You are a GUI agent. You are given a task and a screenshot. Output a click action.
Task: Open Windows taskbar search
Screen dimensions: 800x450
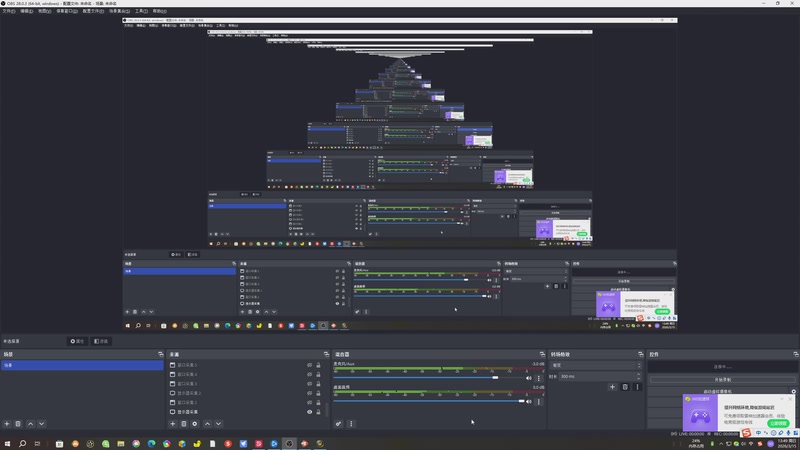click(x=22, y=443)
